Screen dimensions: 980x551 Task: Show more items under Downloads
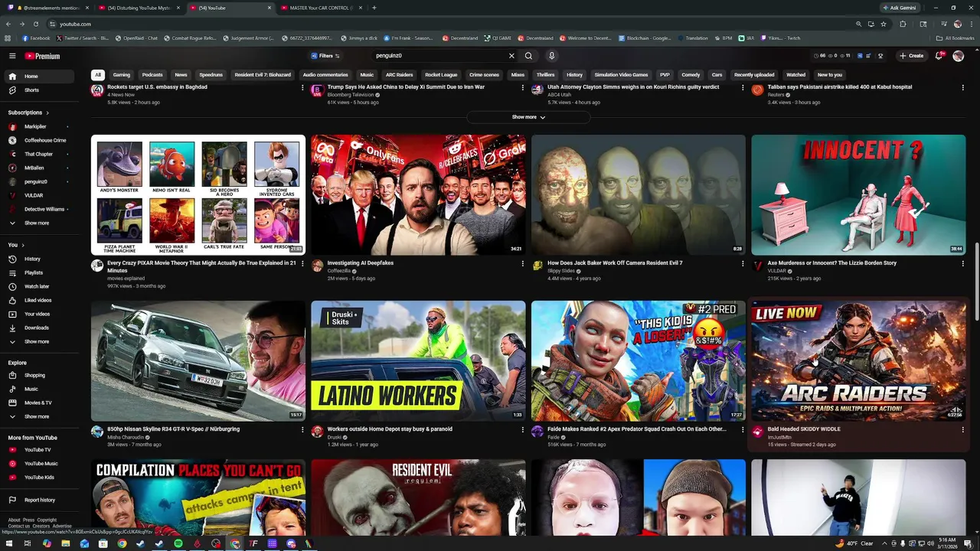[x=38, y=342]
